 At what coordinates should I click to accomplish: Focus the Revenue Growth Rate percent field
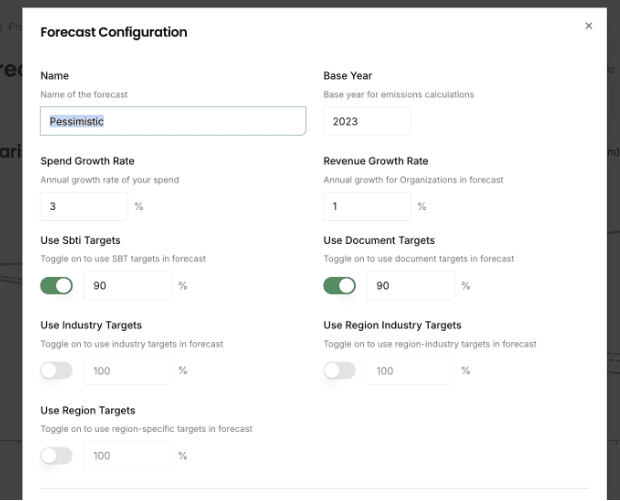tap(367, 206)
